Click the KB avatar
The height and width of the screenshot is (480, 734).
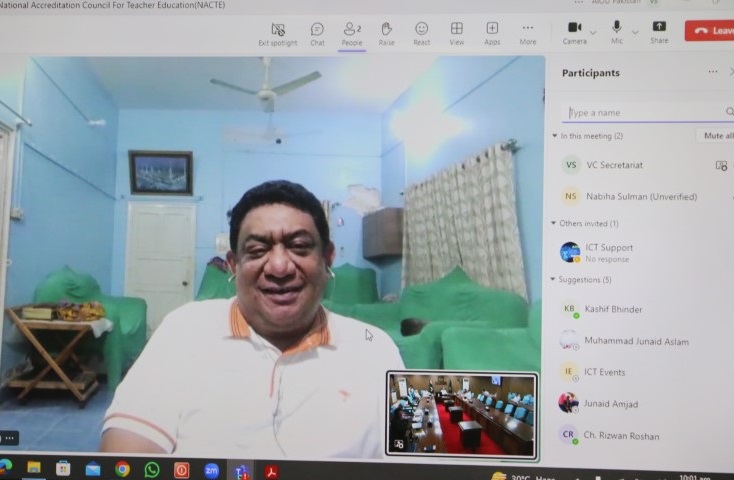(569, 309)
